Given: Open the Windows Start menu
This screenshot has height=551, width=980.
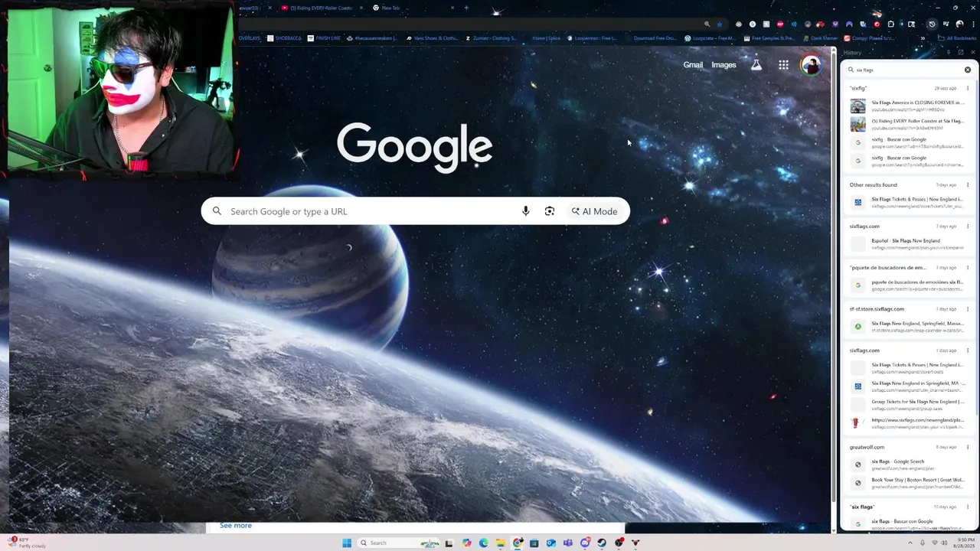Looking at the screenshot, I should [347, 543].
